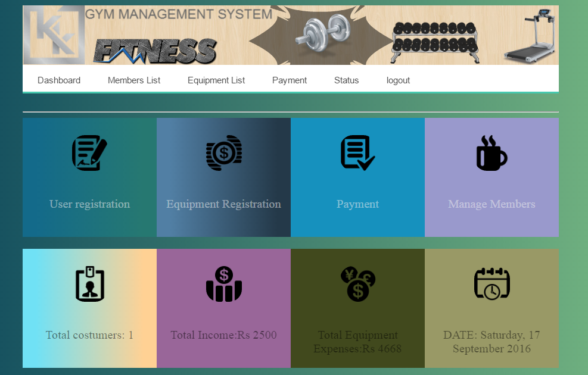The width and height of the screenshot is (588, 375).
Task: Select the Total Income dollar-bars icon
Action: pos(223,284)
